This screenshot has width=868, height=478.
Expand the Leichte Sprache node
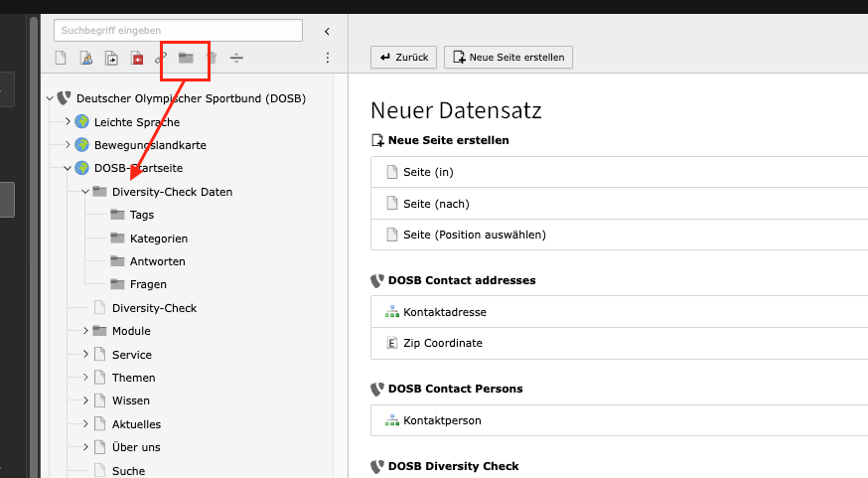(68, 121)
